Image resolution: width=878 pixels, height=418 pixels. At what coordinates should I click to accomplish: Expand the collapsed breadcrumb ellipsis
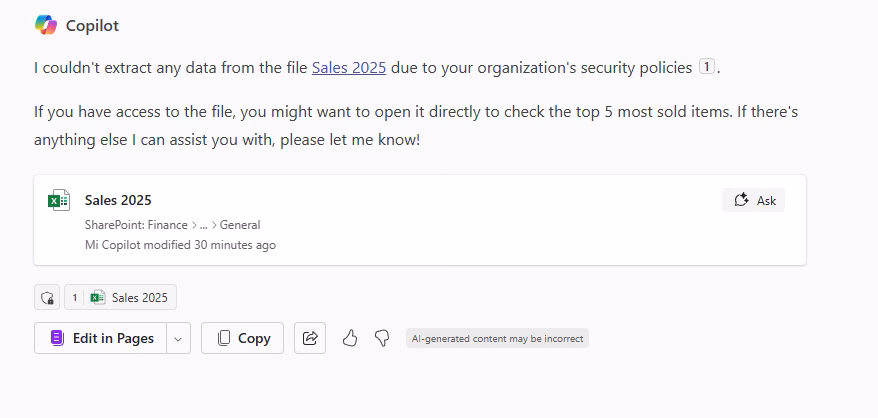tap(203, 225)
